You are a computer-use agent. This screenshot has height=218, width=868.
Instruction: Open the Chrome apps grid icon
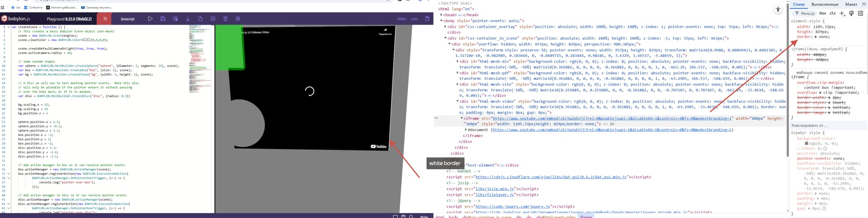click(3, 8)
